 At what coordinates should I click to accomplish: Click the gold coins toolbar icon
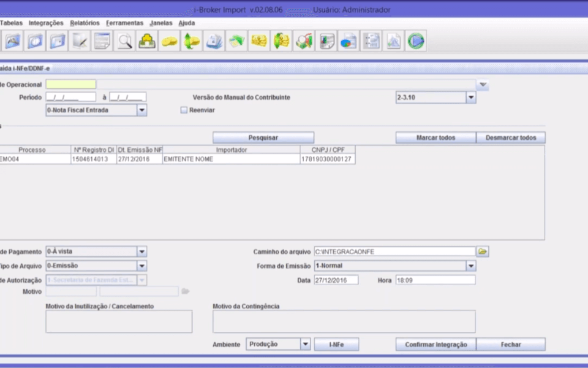pyautogui.click(x=169, y=40)
